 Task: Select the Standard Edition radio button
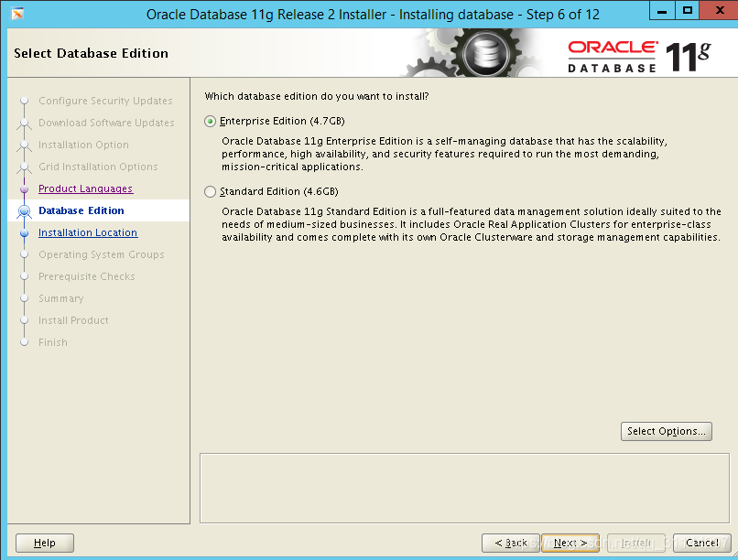[x=210, y=192]
